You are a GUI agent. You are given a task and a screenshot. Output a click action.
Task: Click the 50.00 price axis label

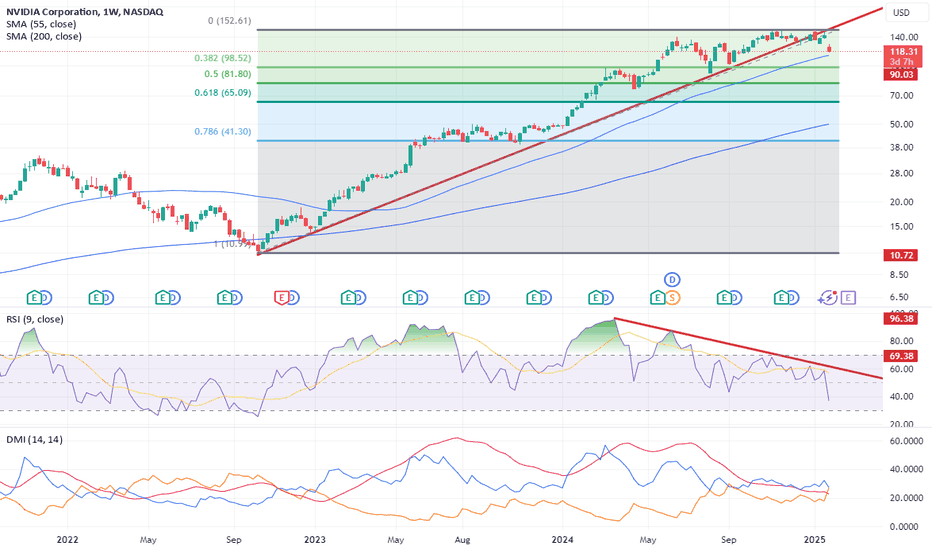902,124
